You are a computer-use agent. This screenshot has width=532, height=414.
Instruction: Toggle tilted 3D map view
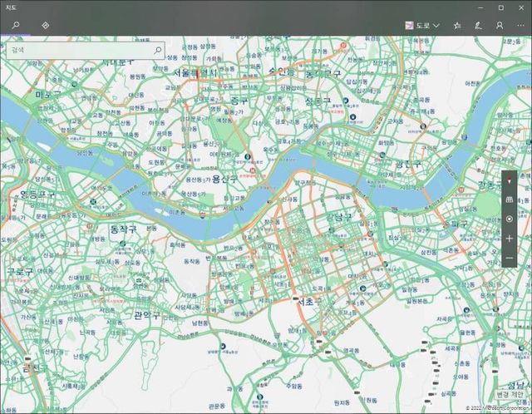[510, 200]
